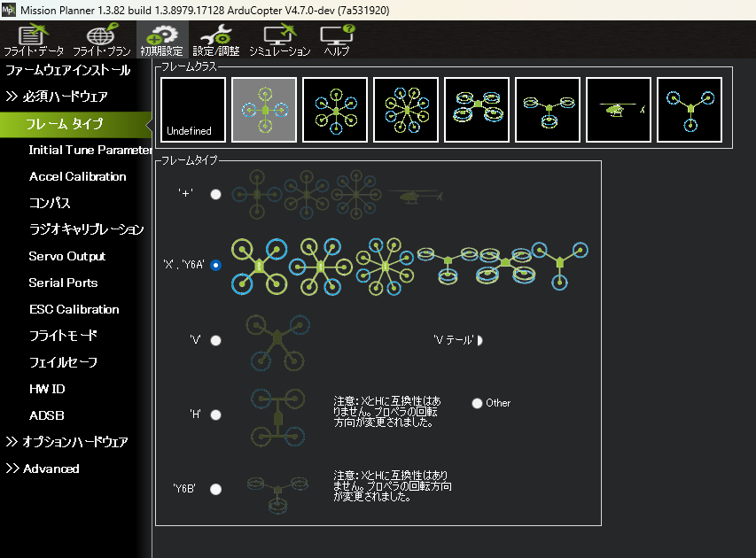Open コンパス (Compass) page
Screen dimensions: 756x558
pyautogui.click(x=50, y=203)
